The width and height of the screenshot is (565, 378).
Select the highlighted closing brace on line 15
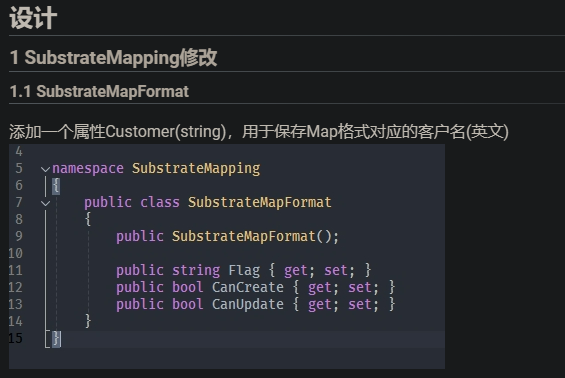57,339
